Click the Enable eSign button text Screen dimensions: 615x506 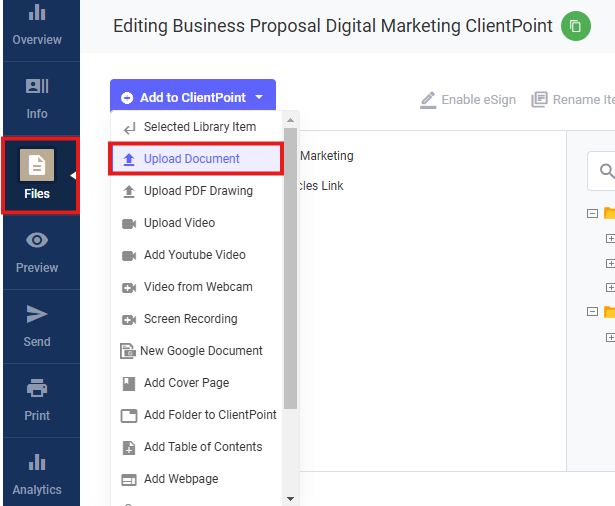pos(479,100)
